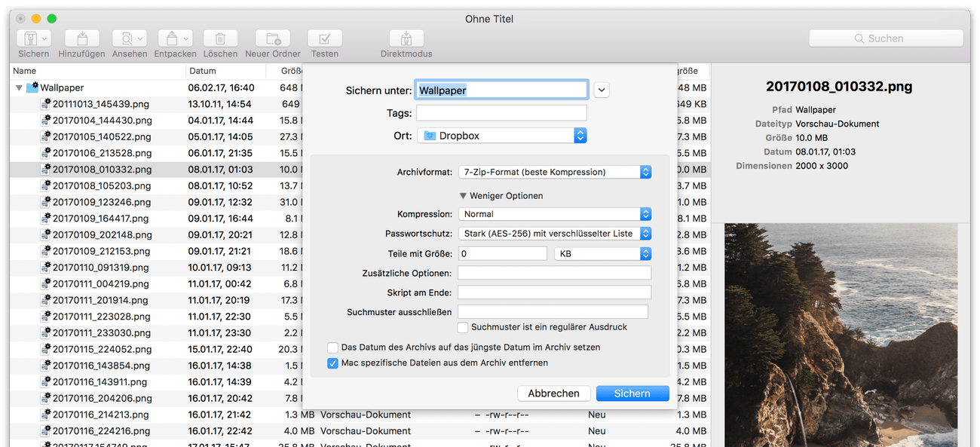Image resolution: width=980 pixels, height=447 pixels.
Task: Activate the Direktmodus toolbar icon
Action: tap(406, 38)
